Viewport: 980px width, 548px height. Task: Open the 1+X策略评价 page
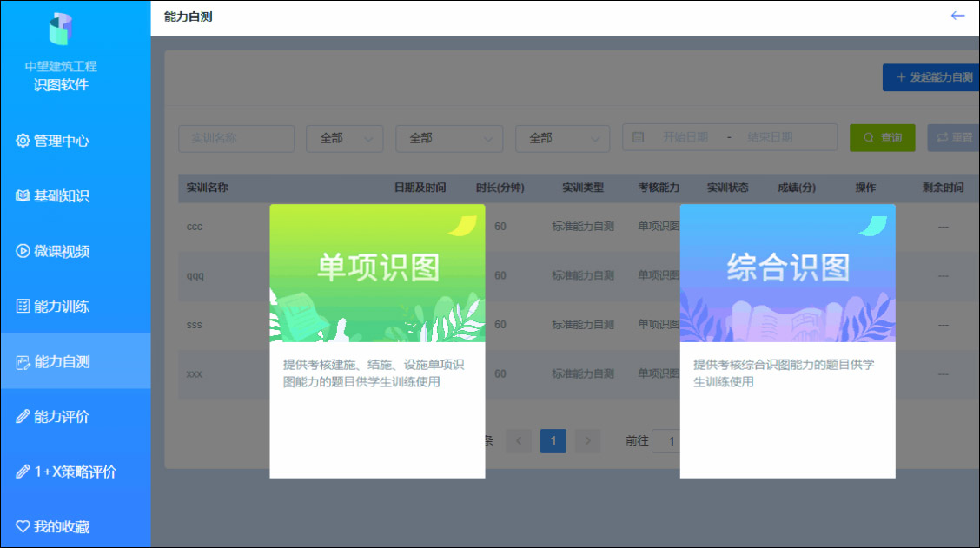point(76,472)
